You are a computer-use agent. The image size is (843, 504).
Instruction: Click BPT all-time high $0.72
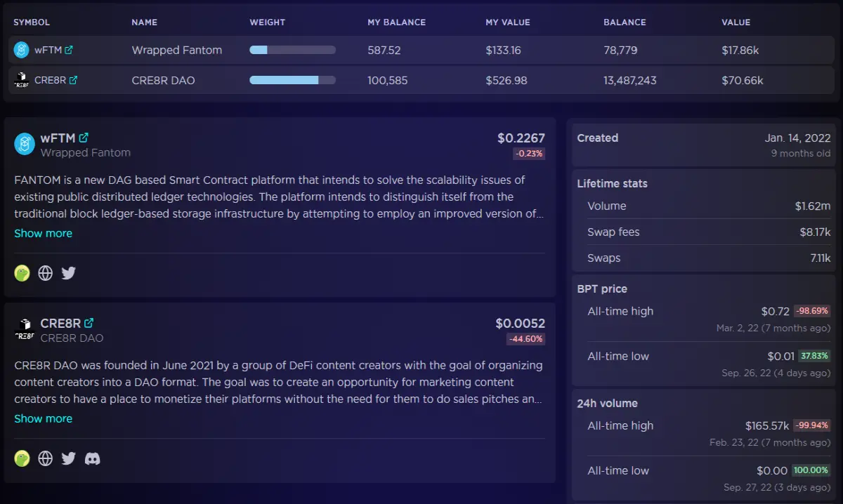tap(776, 311)
